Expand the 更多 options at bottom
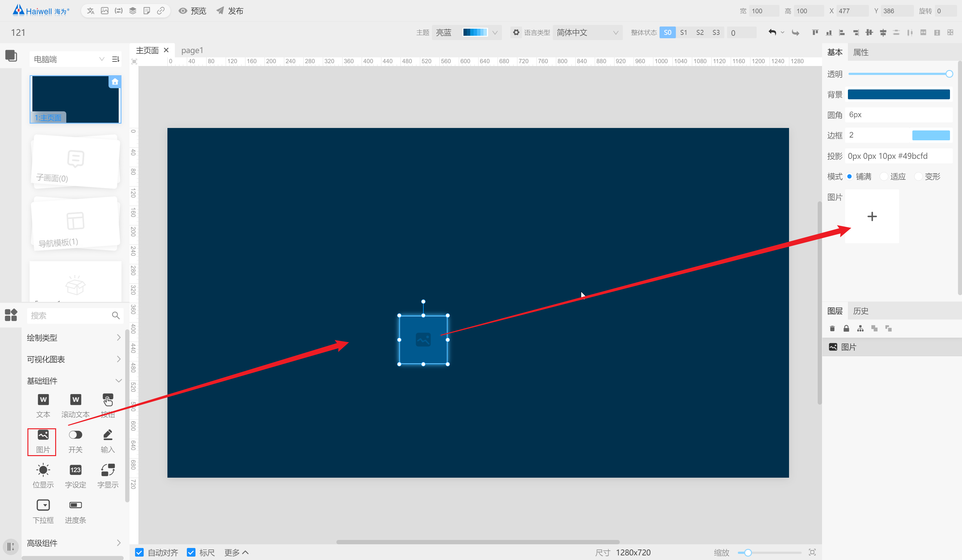This screenshot has width=962, height=560. coord(236,552)
